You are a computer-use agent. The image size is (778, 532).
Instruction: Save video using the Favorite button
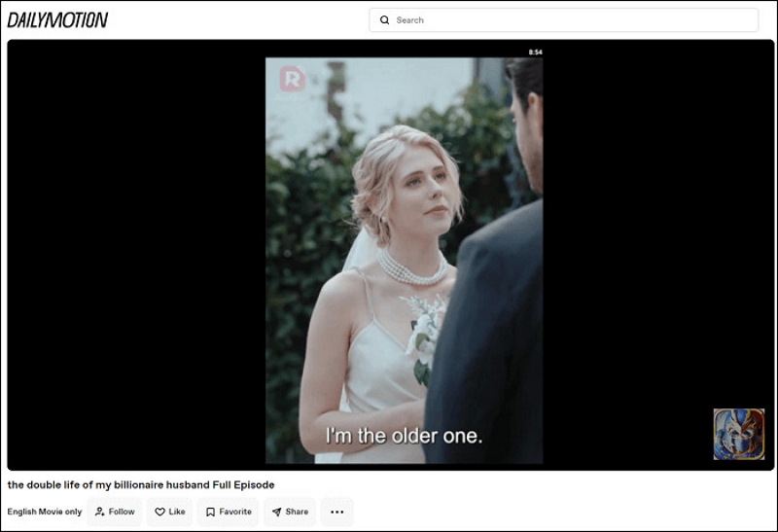pos(229,512)
